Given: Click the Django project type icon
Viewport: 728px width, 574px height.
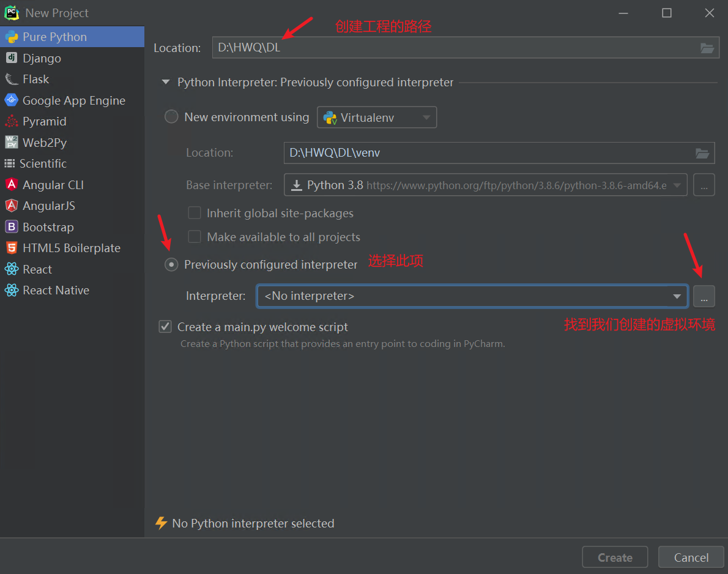Looking at the screenshot, I should [x=11, y=58].
